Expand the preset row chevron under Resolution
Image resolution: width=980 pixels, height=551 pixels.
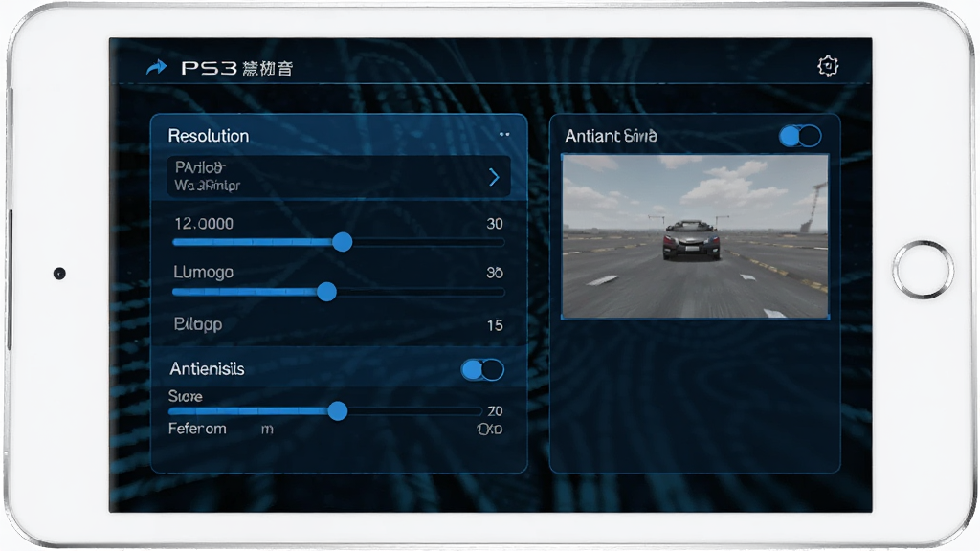pyautogui.click(x=494, y=177)
